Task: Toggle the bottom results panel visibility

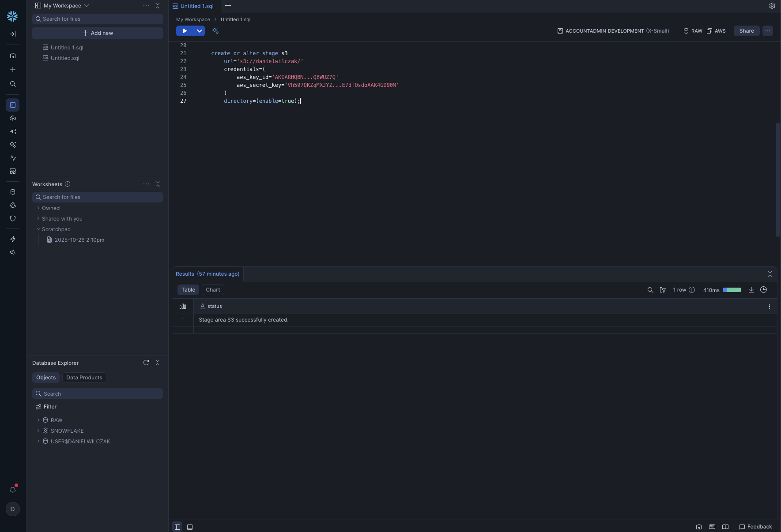Action: click(190, 527)
